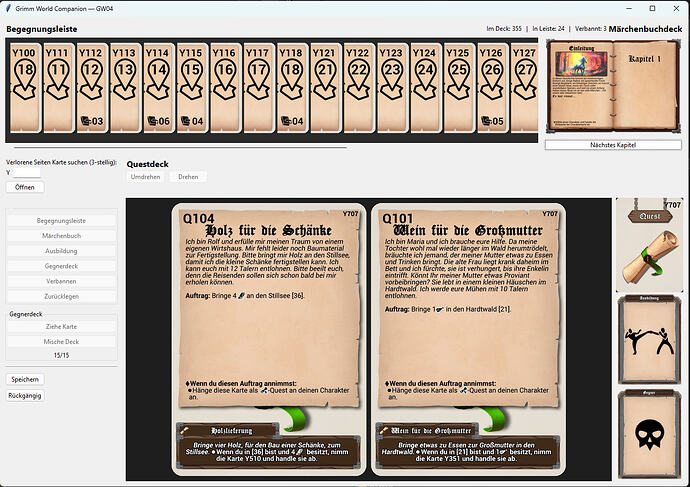Click the Speichern button
The width and height of the screenshot is (690, 487).
25,379
